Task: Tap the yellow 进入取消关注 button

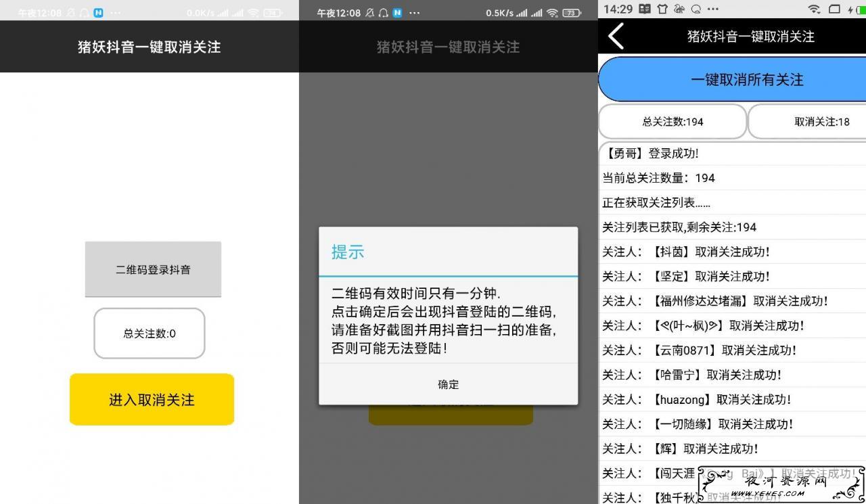Action: pos(152,400)
